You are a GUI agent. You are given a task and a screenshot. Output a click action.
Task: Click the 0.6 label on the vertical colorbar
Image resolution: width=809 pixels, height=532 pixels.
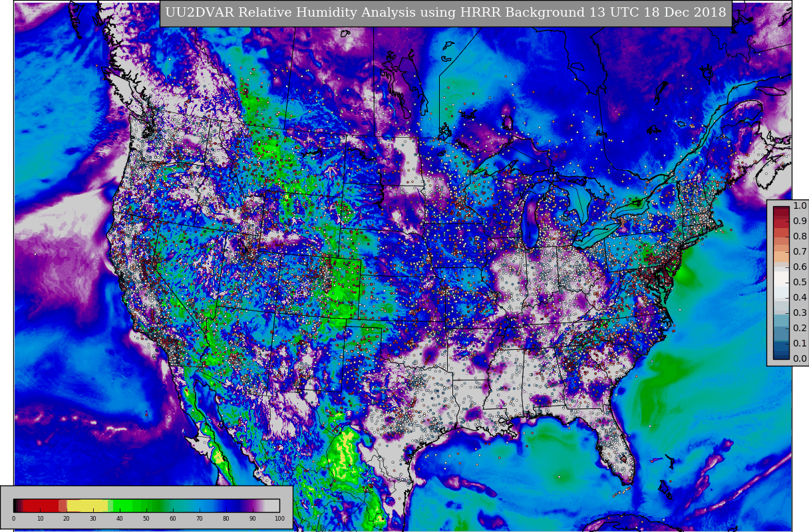[x=800, y=267]
